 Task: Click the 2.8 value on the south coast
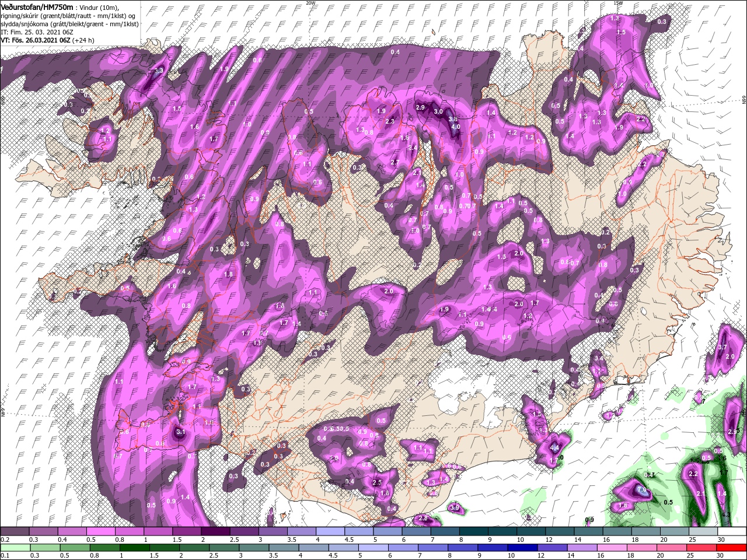(423, 518)
